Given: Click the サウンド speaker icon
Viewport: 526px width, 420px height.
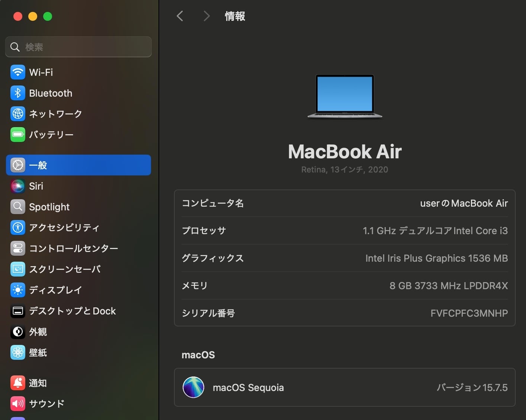Looking at the screenshot, I should pos(18,404).
